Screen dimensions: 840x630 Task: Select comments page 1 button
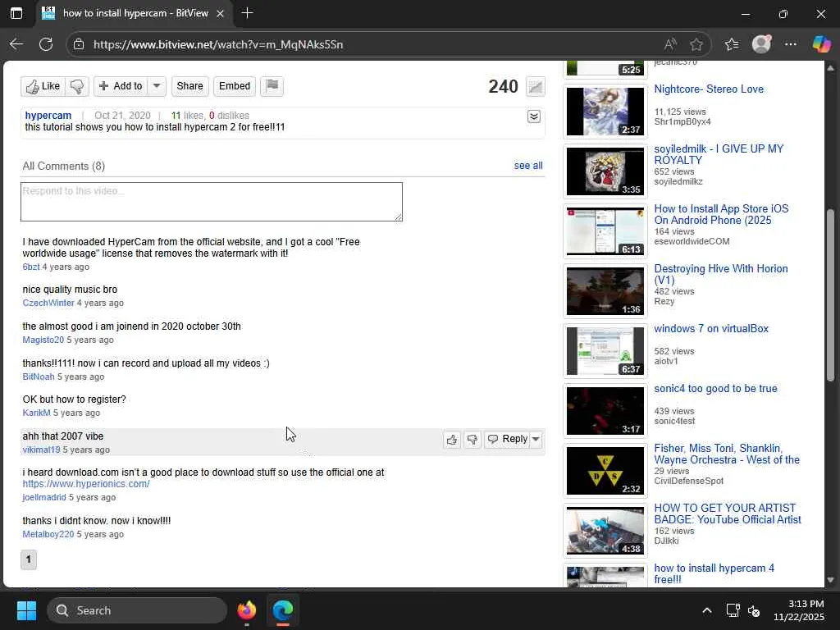[29, 559]
